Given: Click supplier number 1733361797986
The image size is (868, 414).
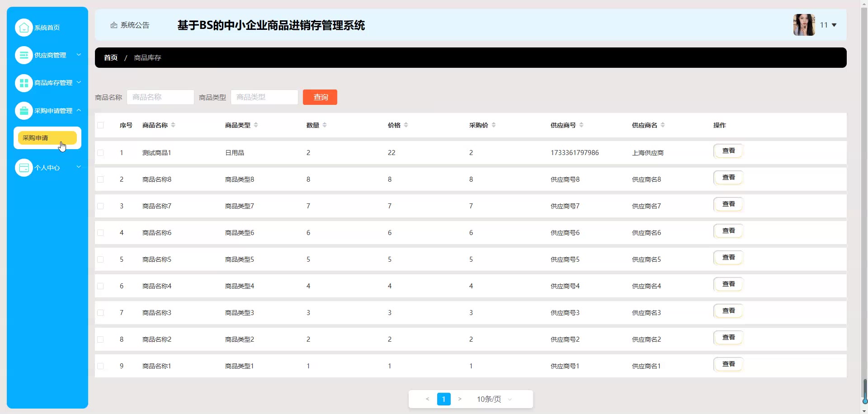Looking at the screenshot, I should [x=575, y=153].
